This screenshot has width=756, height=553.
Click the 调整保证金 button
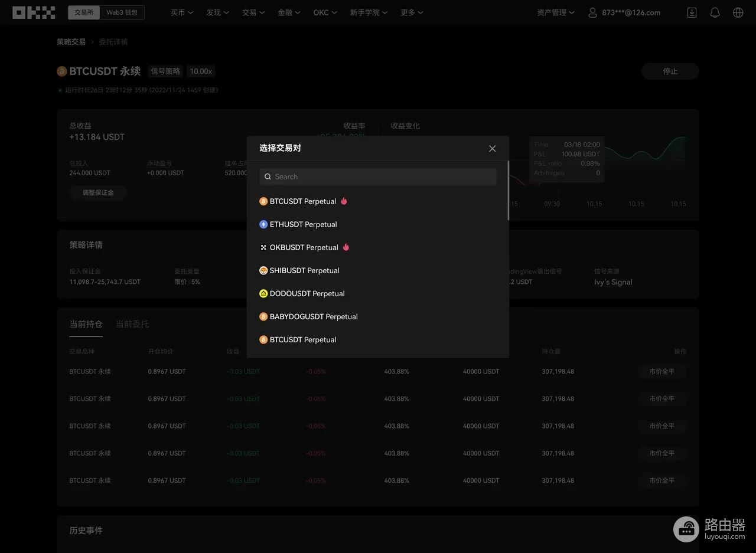(x=98, y=193)
